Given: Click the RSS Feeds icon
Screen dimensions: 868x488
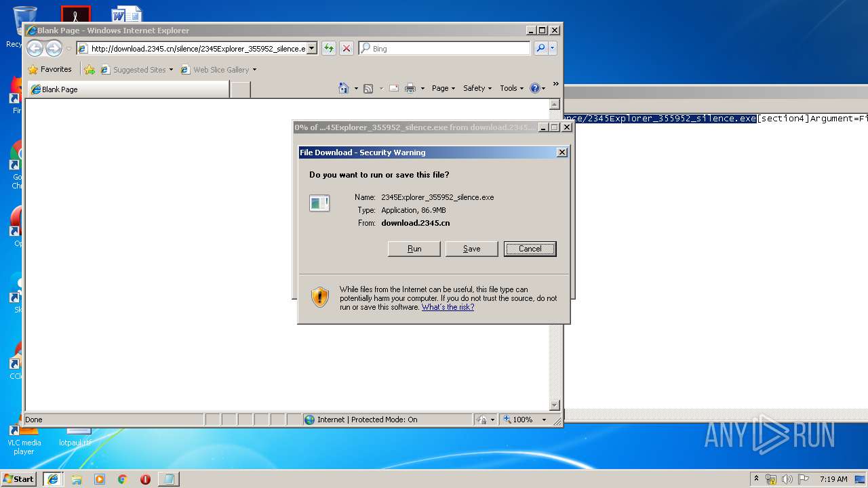Looking at the screenshot, I should click(368, 88).
